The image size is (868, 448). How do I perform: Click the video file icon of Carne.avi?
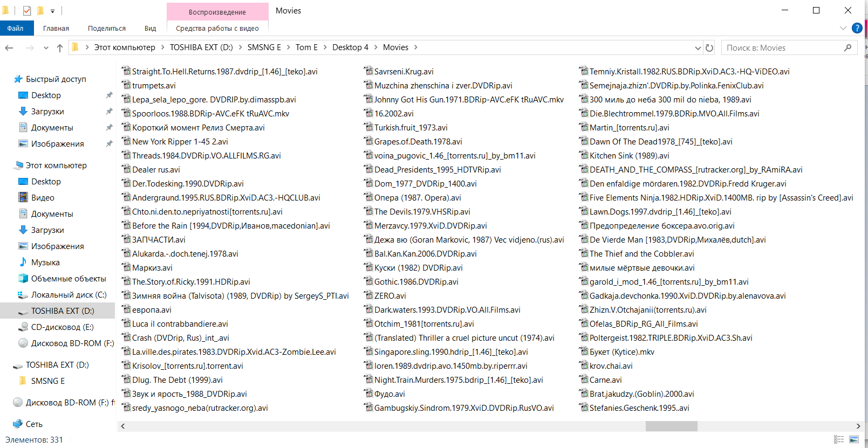pyautogui.click(x=584, y=380)
